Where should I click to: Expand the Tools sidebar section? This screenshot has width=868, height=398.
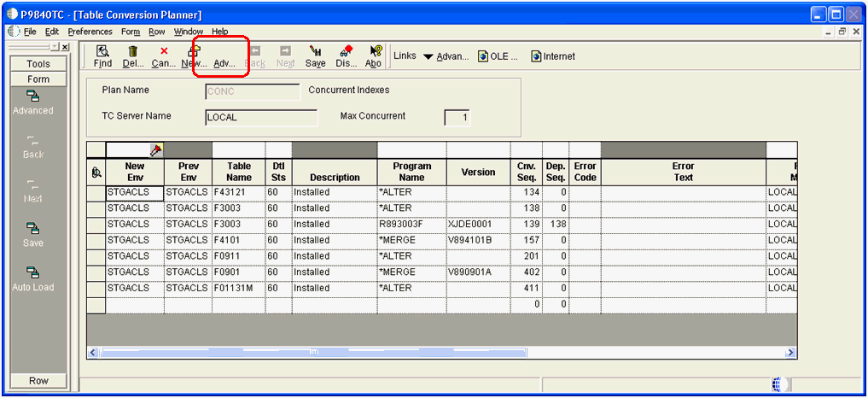click(x=38, y=64)
